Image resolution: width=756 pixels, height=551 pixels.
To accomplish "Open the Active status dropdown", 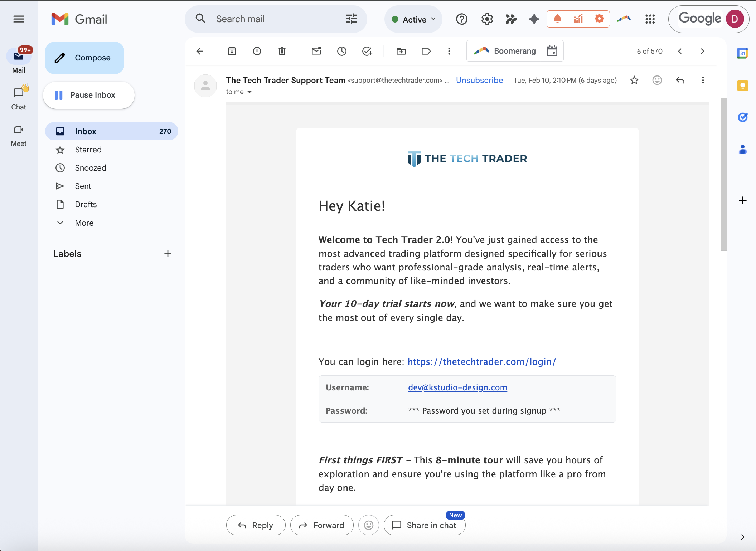I will click(x=413, y=19).
